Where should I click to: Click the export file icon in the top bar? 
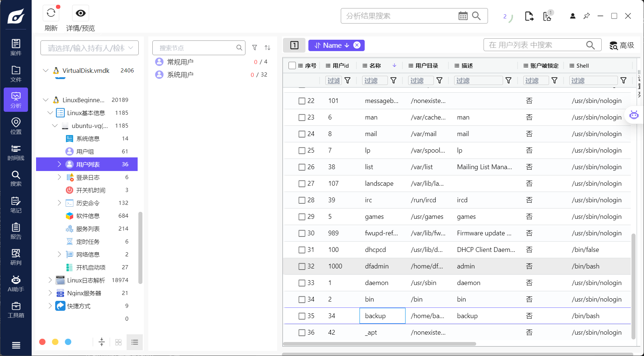coord(529,16)
